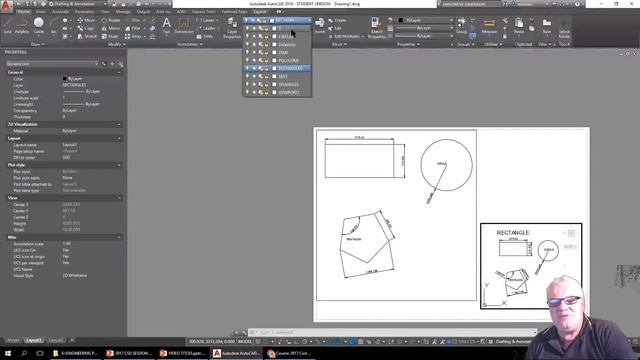Select the Polyline tool
This screenshot has height=360, width=640.
tap(22, 26)
